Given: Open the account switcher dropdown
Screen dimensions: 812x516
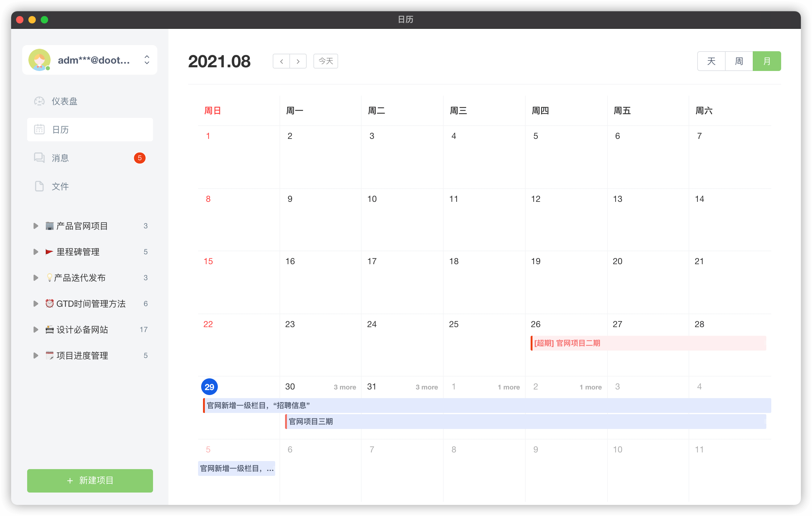Looking at the screenshot, I should (147, 60).
